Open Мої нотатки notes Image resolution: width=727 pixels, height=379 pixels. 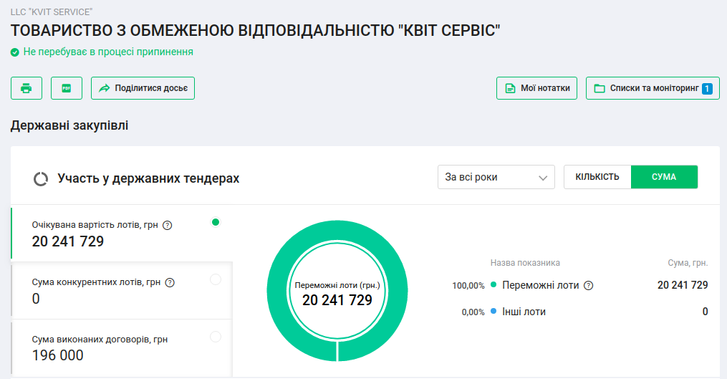(536, 88)
